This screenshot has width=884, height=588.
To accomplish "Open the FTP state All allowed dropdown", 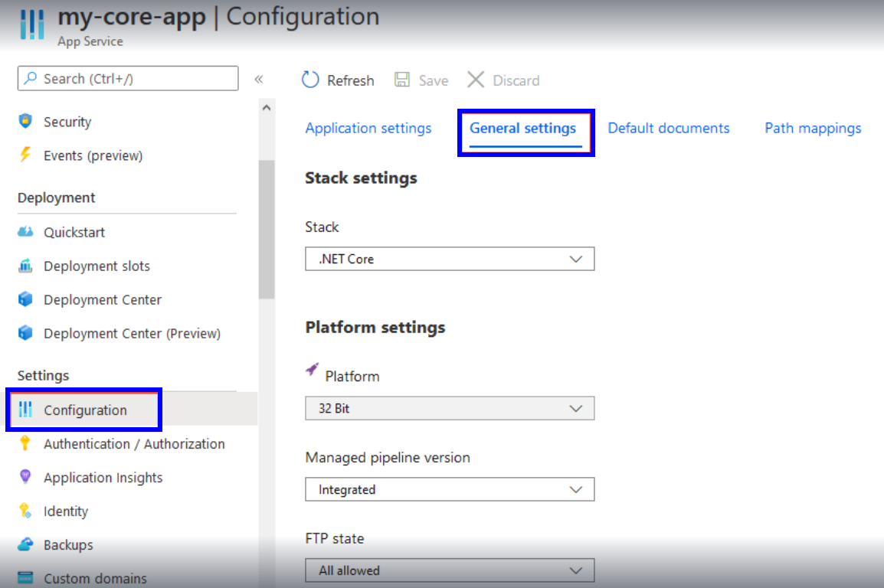I will tap(450, 570).
